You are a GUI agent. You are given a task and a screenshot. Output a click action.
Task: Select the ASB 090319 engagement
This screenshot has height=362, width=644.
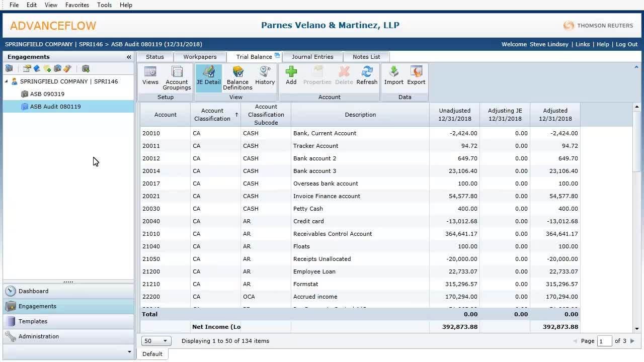[x=47, y=94]
